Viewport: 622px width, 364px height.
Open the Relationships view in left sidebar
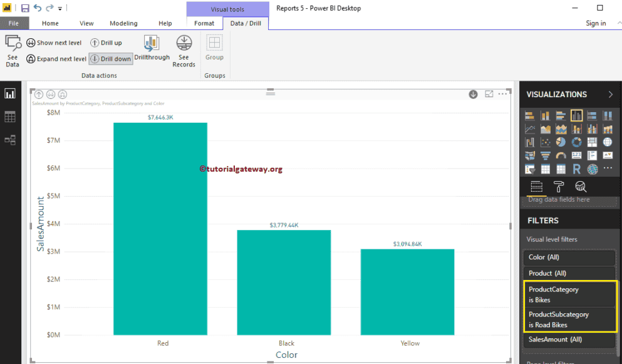click(10, 140)
